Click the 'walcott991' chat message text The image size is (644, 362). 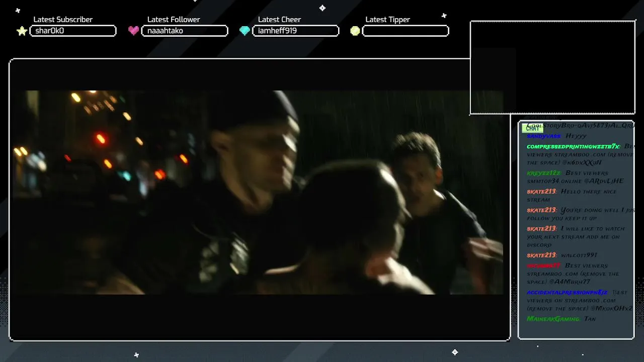coord(579,255)
